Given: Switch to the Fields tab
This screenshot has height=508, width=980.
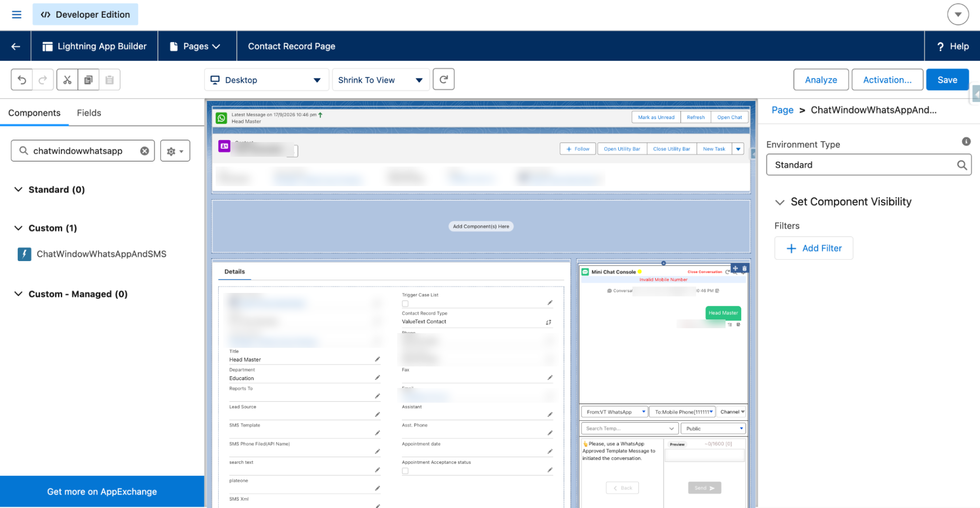Looking at the screenshot, I should pyautogui.click(x=89, y=113).
